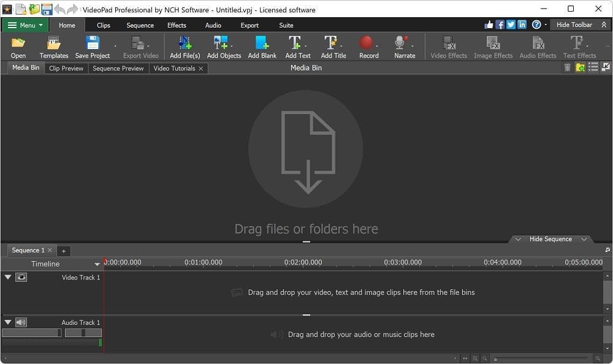Open the Save Project dropdown arrow
Viewport: 613px width, 364px height.
click(x=115, y=46)
